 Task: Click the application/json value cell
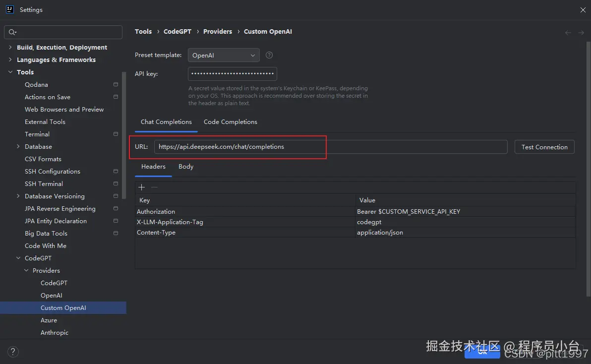click(x=466, y=233)
